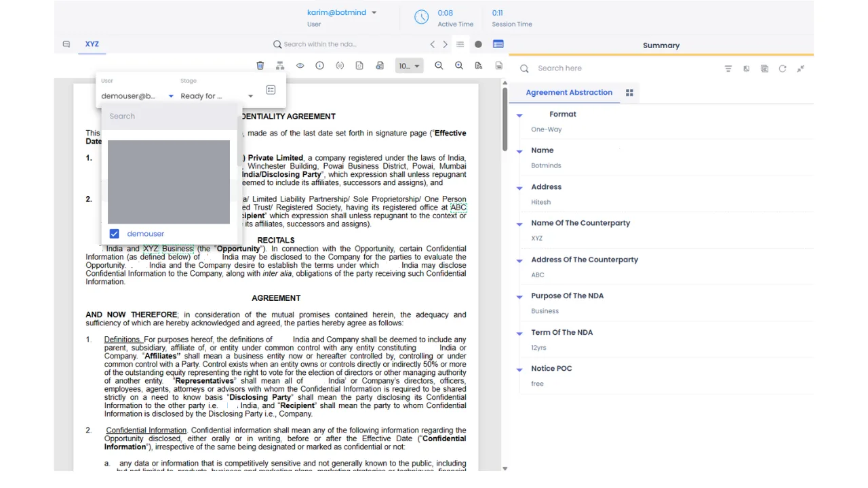Click the reprocess target-circle icon
868x488 pixels.
340,66
